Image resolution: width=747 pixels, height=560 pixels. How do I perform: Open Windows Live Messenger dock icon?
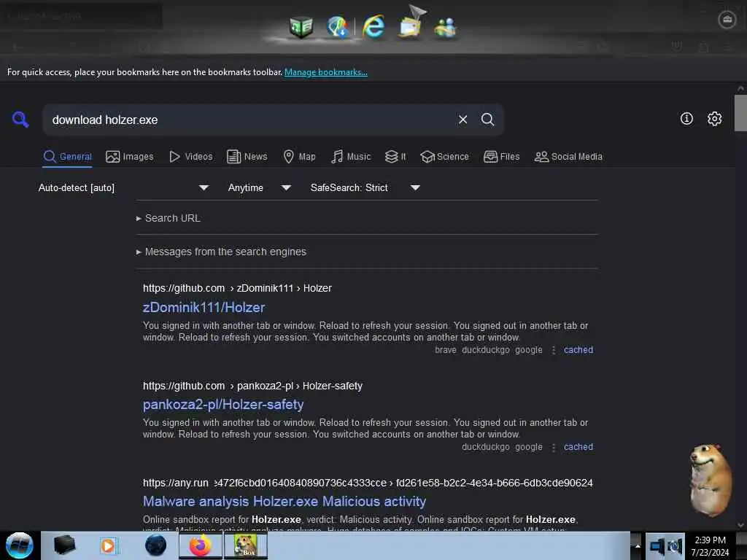click(446, 28)
